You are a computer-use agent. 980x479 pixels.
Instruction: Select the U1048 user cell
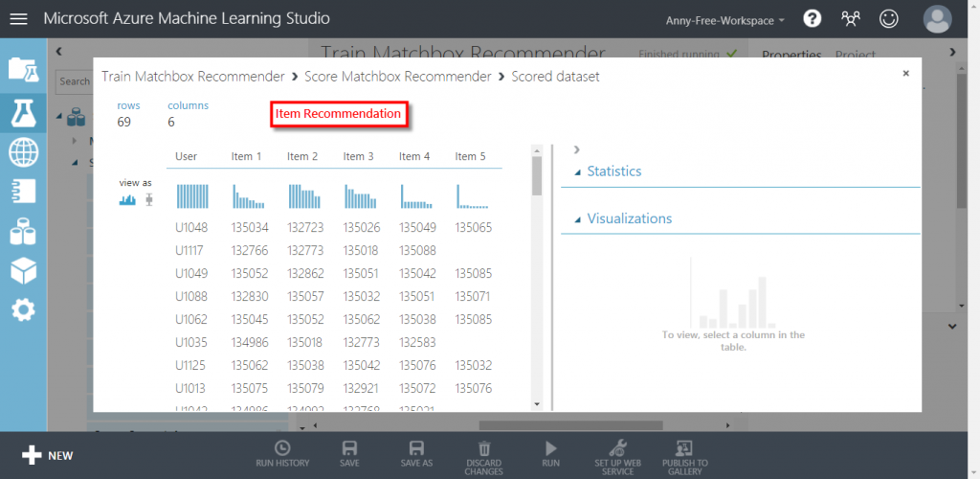coord(191,228)
